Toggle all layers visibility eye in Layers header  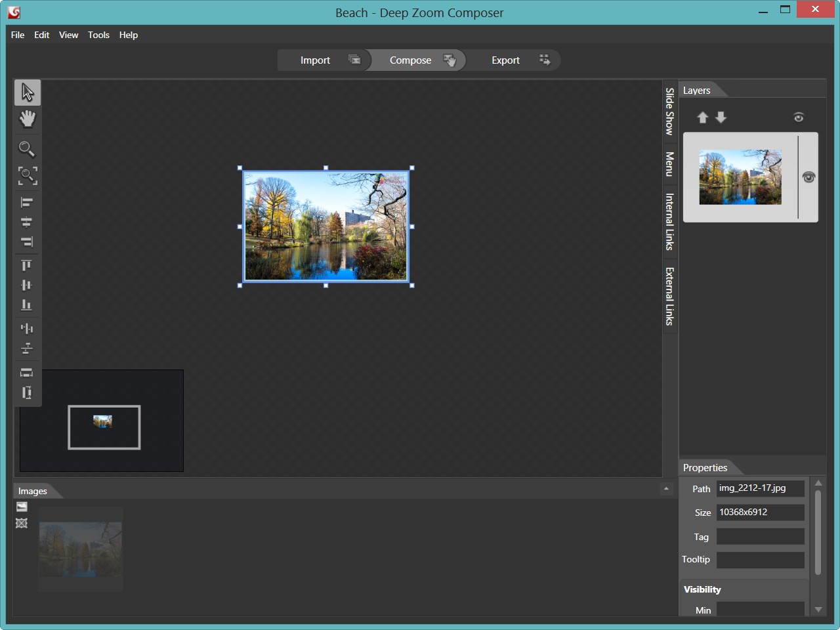[799, 117]
